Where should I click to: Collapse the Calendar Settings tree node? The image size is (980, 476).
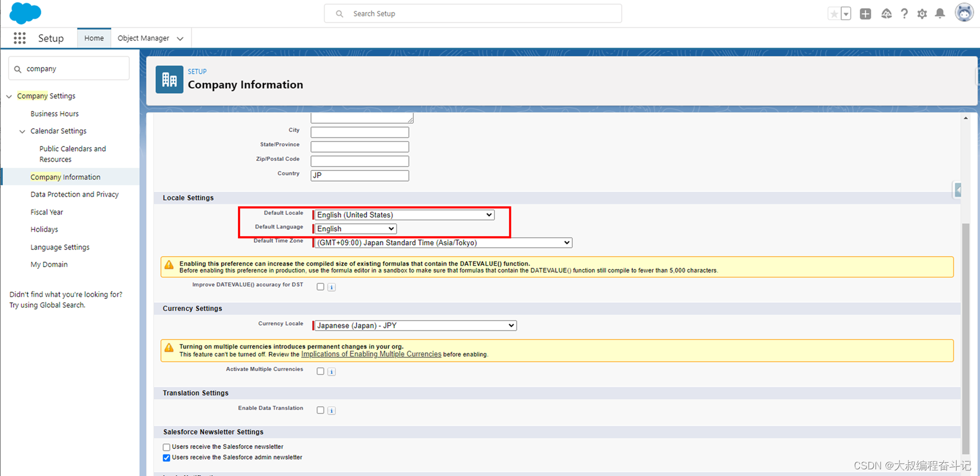(22, 131)
